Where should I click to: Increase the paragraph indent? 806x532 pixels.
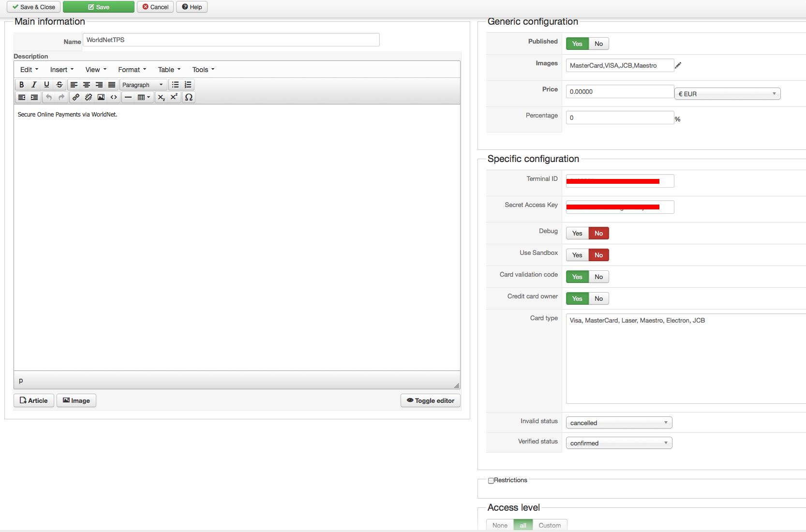tap(34, 97)
